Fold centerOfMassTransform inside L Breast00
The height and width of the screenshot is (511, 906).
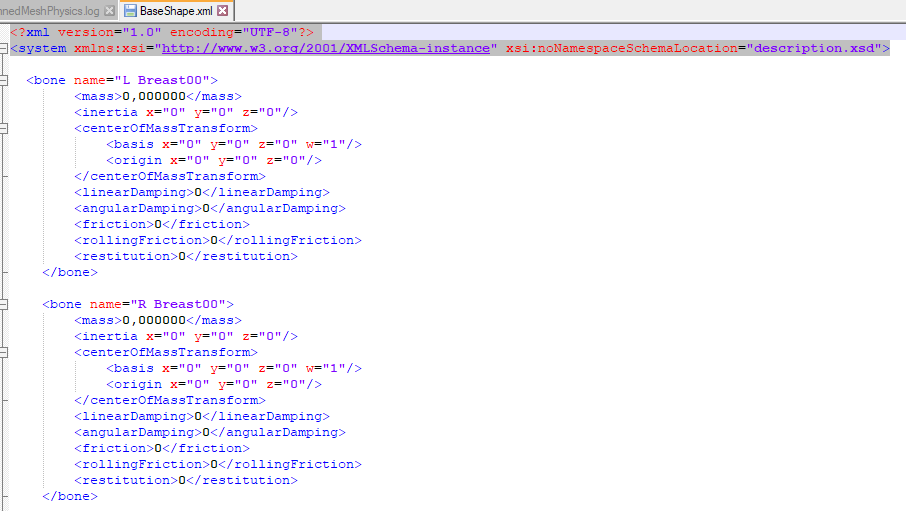[5, 128]
